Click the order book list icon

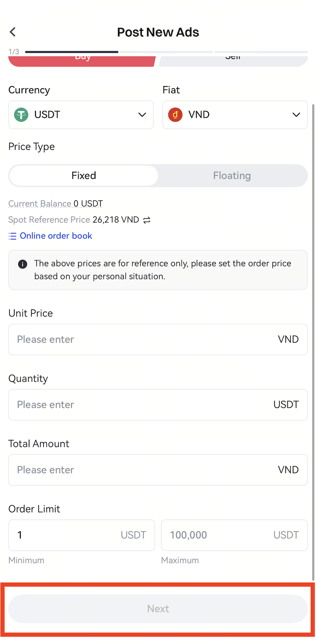(13, 236)
